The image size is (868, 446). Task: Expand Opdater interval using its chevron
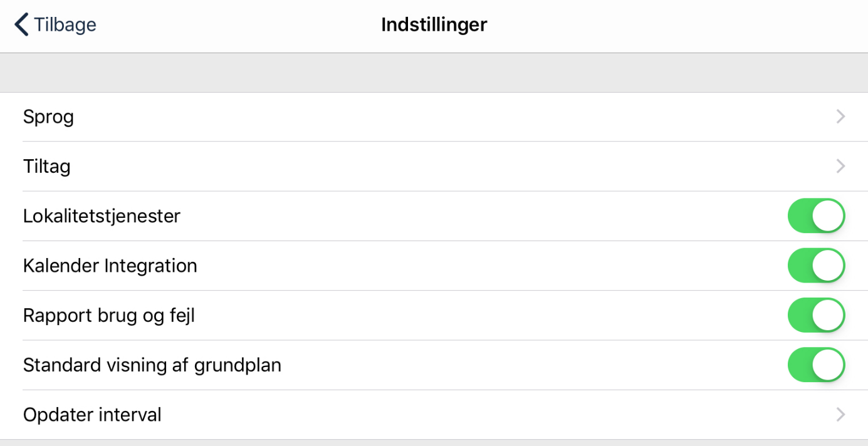[840, 414]
